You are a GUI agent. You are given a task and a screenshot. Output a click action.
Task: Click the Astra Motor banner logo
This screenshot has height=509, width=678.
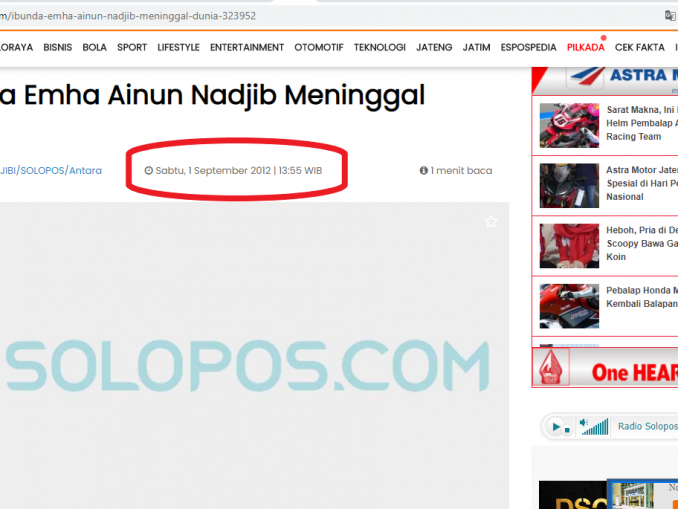605,80
